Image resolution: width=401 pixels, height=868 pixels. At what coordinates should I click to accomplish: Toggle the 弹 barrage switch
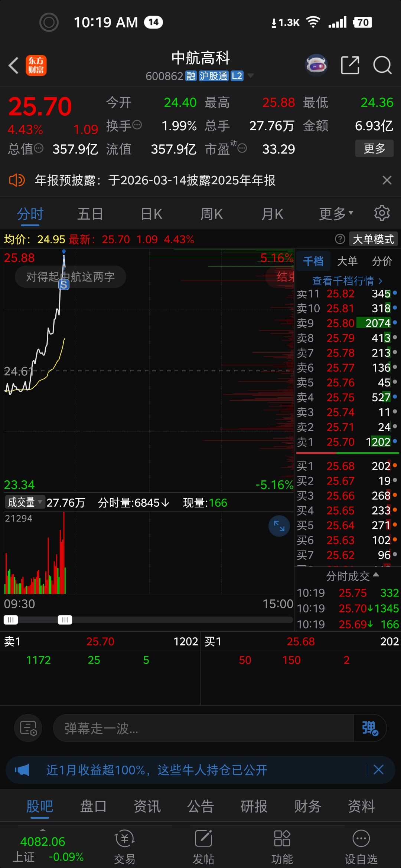coord(370,728)
